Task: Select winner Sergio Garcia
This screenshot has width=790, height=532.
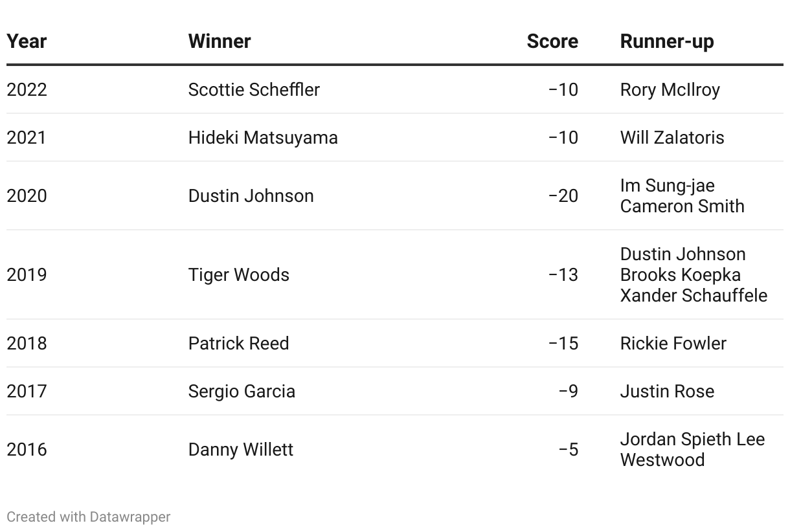Action: (x=242, y=391)
